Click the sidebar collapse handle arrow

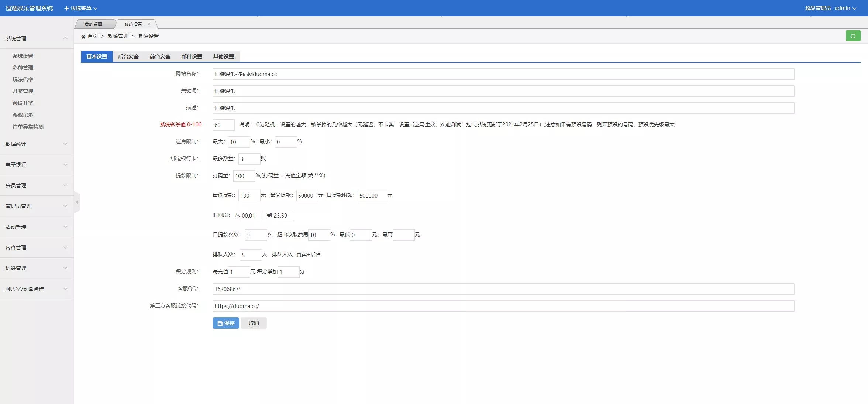[77, 202]
